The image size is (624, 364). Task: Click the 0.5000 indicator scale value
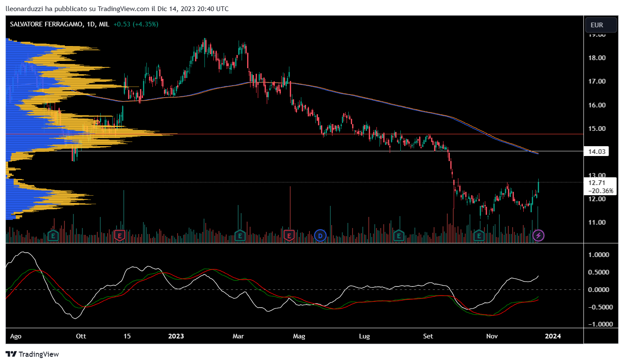point(599,272)
